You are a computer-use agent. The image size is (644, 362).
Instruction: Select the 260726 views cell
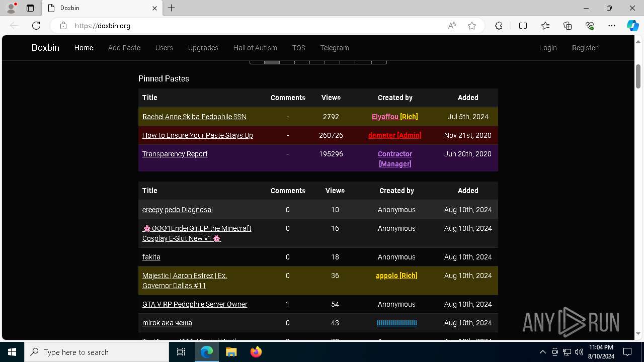point(331,135)
